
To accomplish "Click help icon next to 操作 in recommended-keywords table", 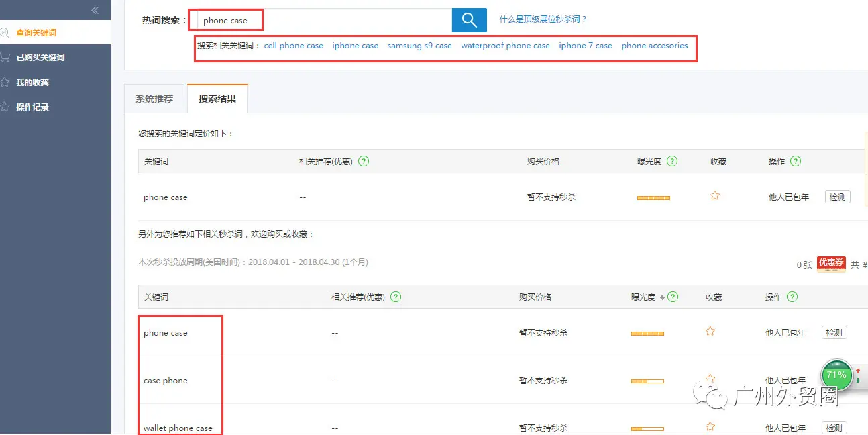I will (792, 297).
